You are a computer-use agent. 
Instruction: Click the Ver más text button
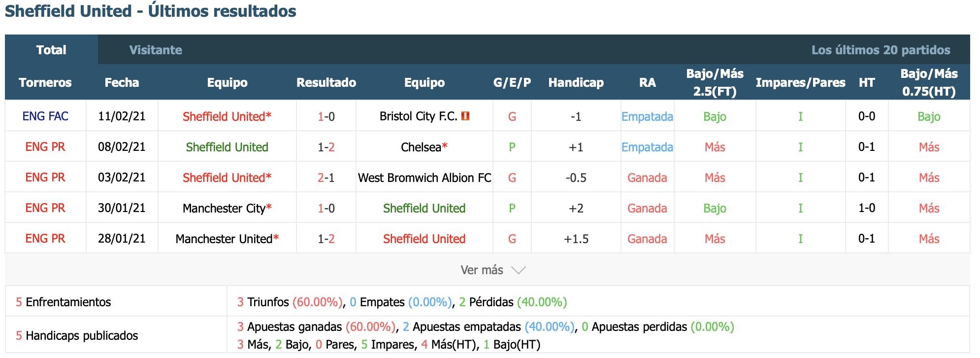(x=482, y=270)
